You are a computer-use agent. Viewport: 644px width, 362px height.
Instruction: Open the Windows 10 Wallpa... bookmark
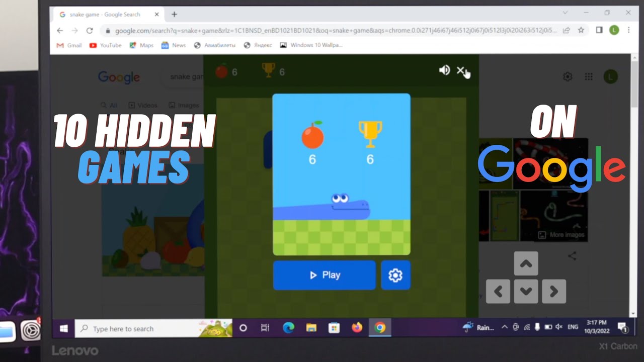coord(311,45)
